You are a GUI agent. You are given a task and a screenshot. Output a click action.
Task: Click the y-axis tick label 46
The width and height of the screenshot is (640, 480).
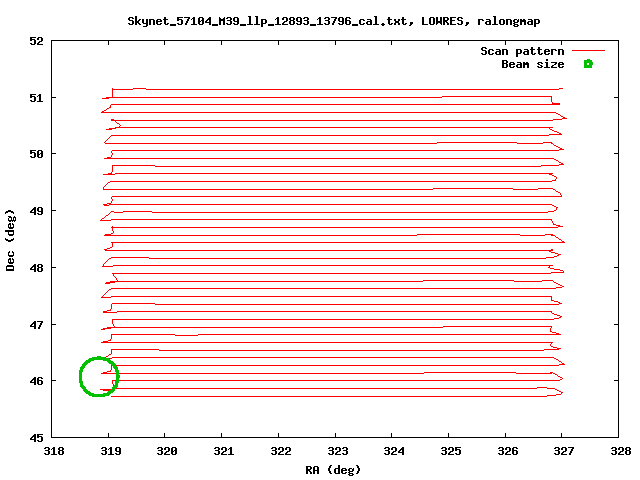point(36,381)
